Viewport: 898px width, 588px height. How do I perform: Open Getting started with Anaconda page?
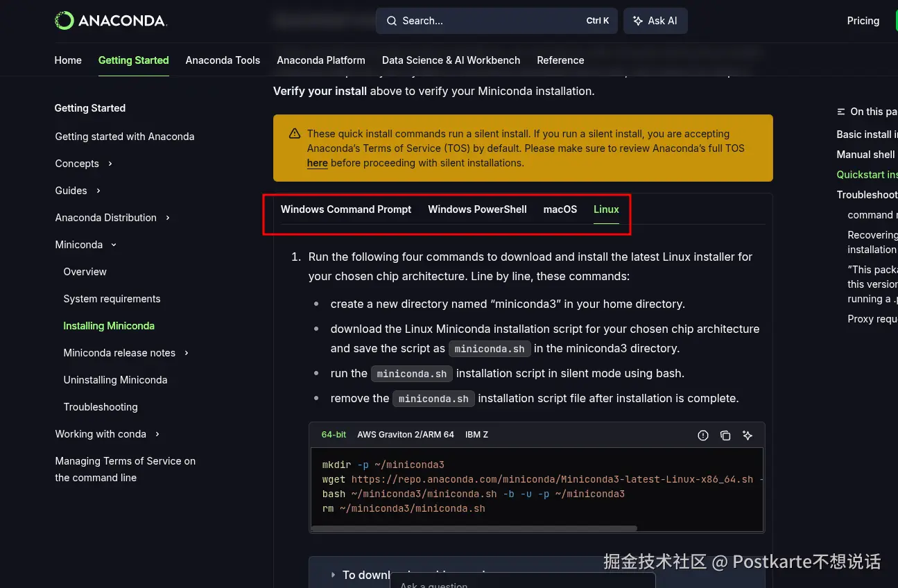coord(125,137)
